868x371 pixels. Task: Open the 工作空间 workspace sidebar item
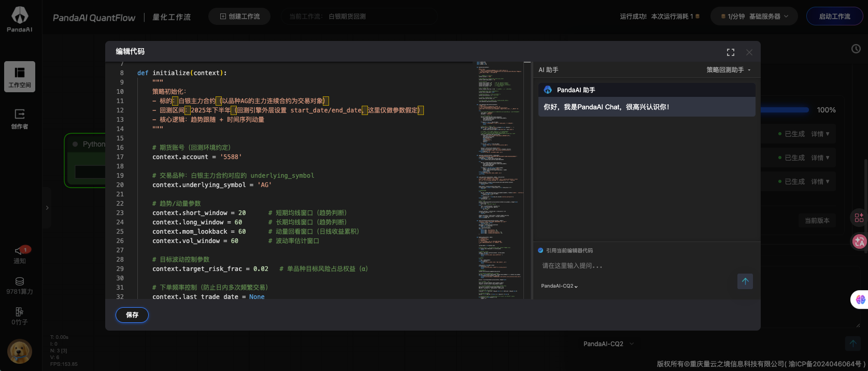[x=20, y=77]
